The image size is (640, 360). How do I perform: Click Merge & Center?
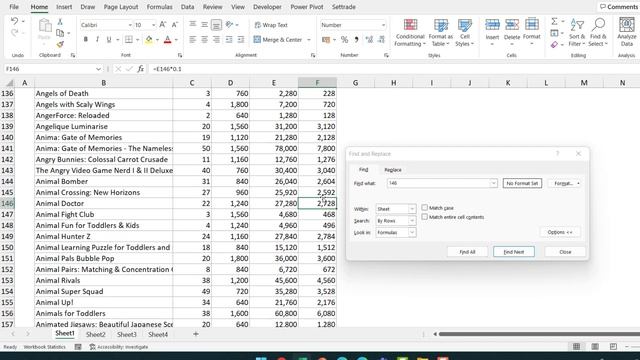coord(278,40)
